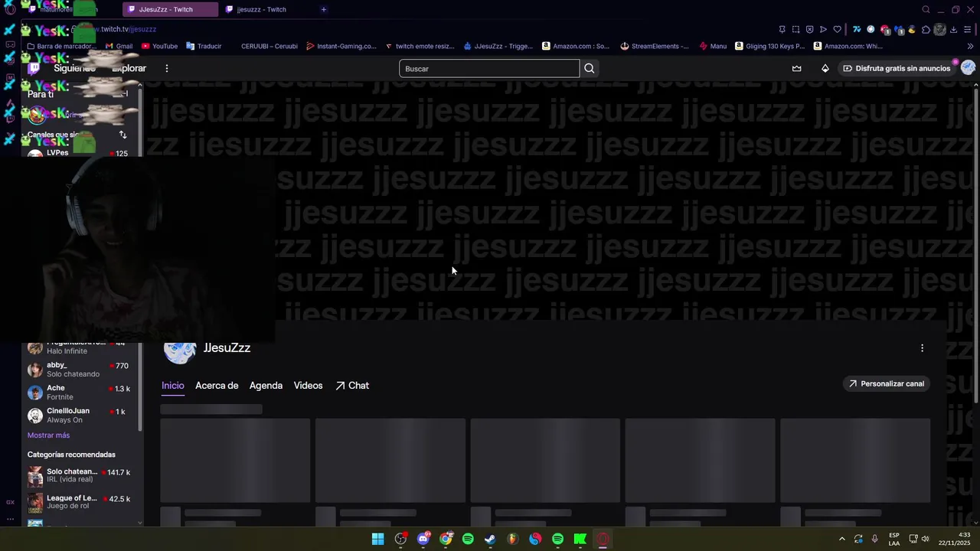
Task: Click the play-arrow flow icon in address bar
Action: click(x=823, y=29)
